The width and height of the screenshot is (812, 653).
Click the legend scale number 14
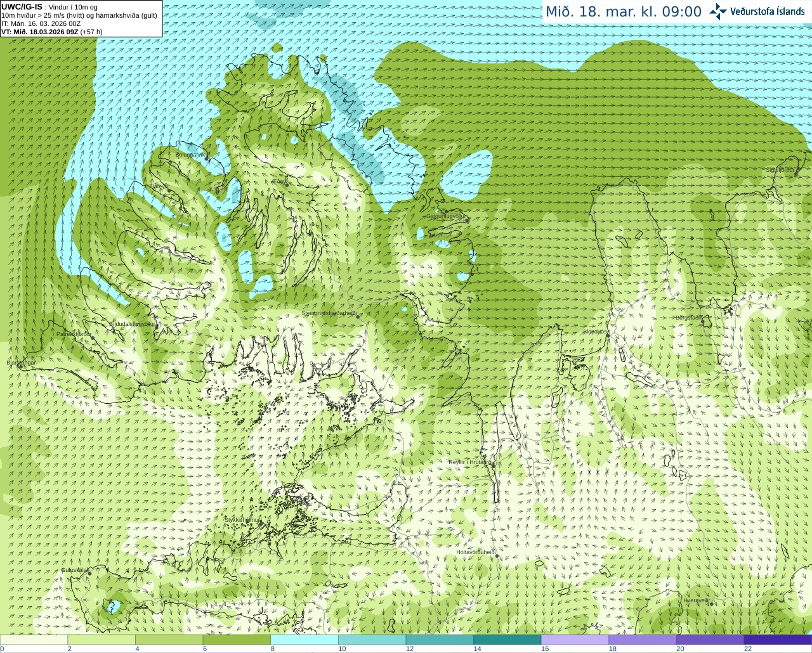[478, 649]
